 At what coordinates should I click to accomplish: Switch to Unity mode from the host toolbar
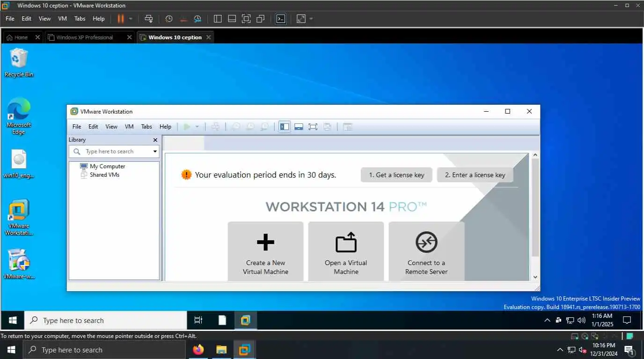point(261,19)
